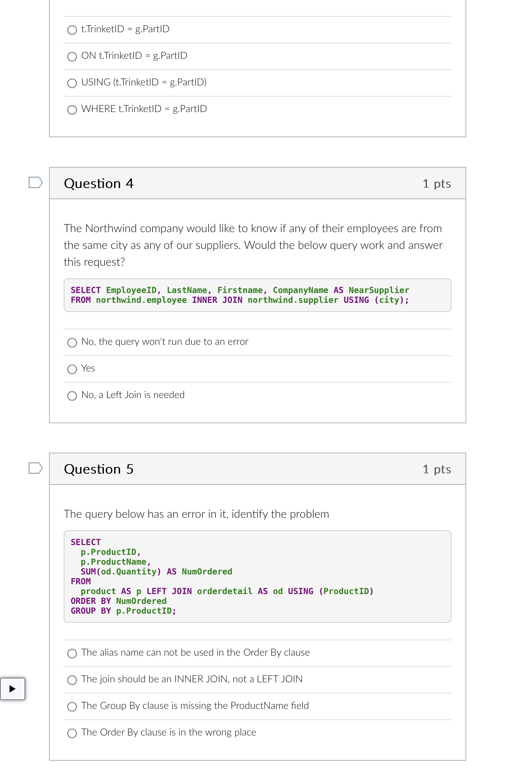Viewport: 532px width, 774px height.
Task: Click the bookmark icon beside Question 5
Action: tap(35, 467)
